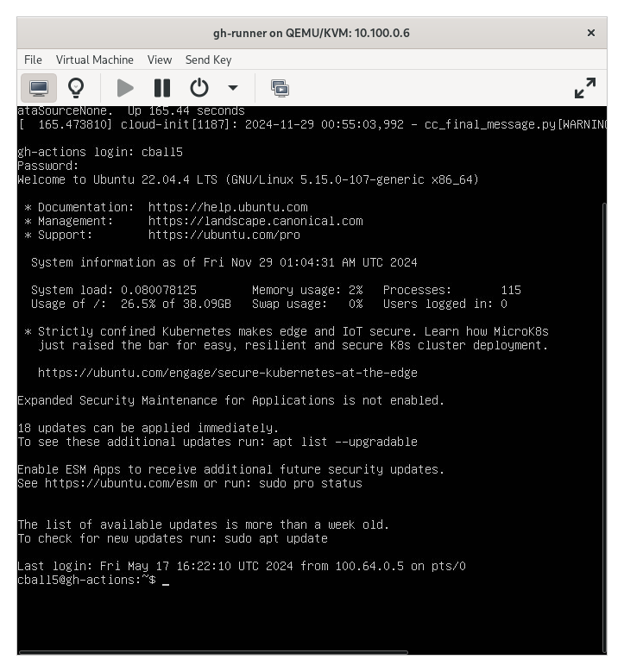Click the 'Usage of /: 26.5% of 38.09GB' text
The height and width of the screenshot is (672, 624).
click(x=131, y=304)
